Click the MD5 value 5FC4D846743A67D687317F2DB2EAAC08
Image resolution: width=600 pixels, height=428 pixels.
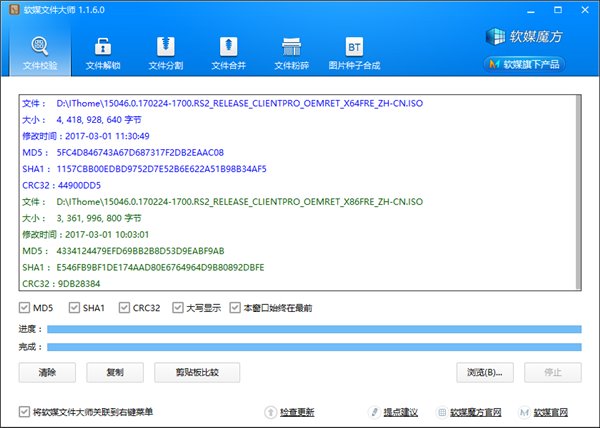click(140, 153)
